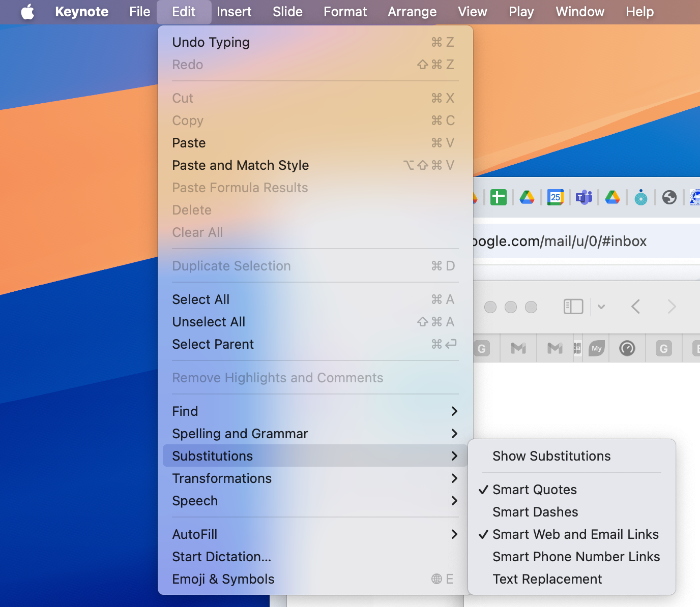Image resolution: width=700 pixels, height=607 pixels.
Task: Open the Format menu
Action: [x=345, y=12]
